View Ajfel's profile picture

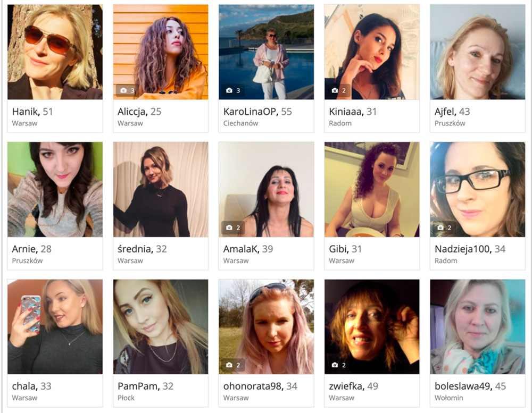(477, 52)
